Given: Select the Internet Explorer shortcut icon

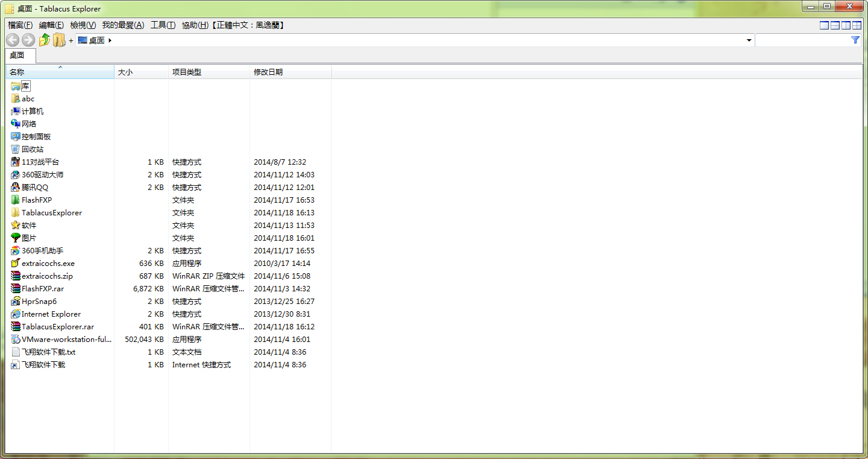Looking at the screenshot, I should click(16, 314).
